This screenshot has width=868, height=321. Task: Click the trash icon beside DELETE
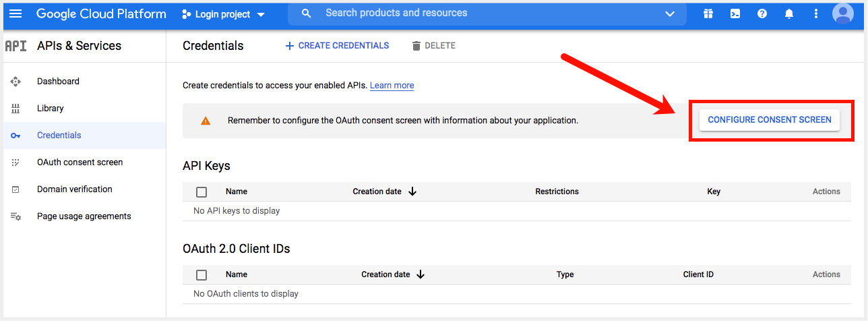click(416, 46)
